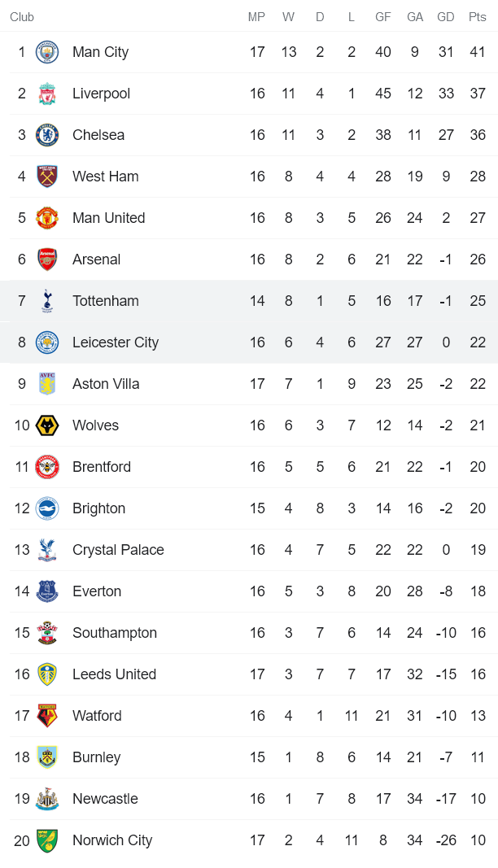Screen dimensions: 498x868
Task: Click the Pts column header
Action: coord(478,17)
